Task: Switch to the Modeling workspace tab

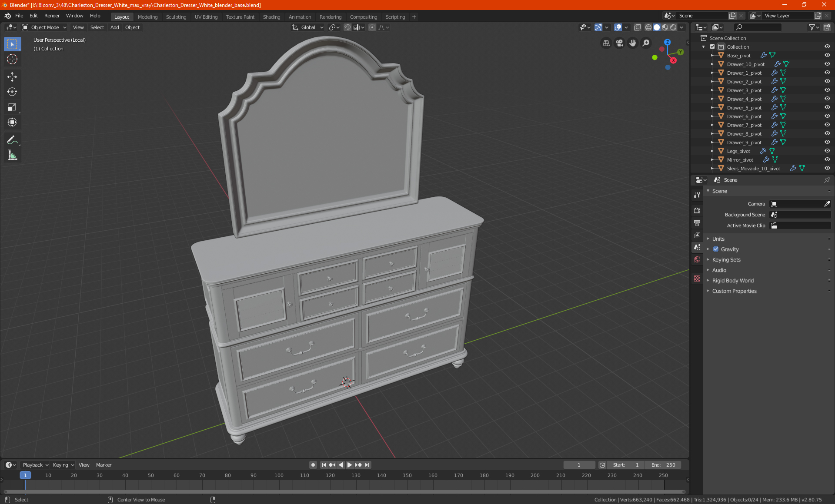Action: pos(147,17)
